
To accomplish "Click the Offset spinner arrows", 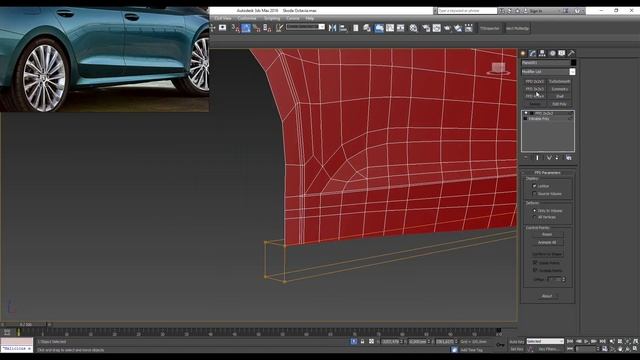I will point(564,280).
